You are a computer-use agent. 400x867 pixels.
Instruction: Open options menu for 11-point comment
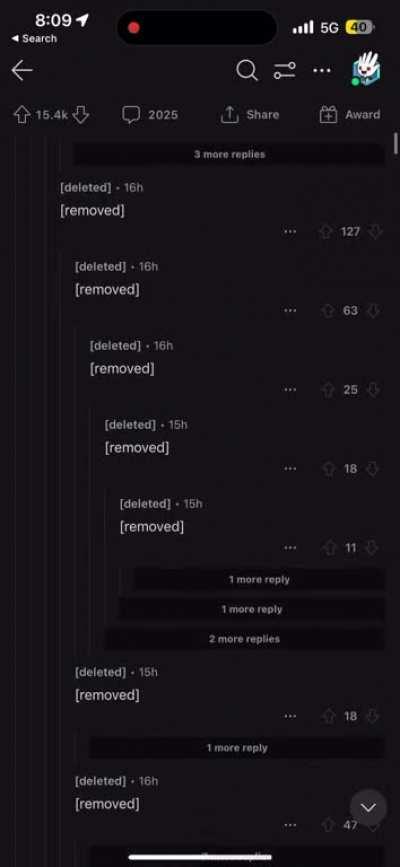coord(290,548)
